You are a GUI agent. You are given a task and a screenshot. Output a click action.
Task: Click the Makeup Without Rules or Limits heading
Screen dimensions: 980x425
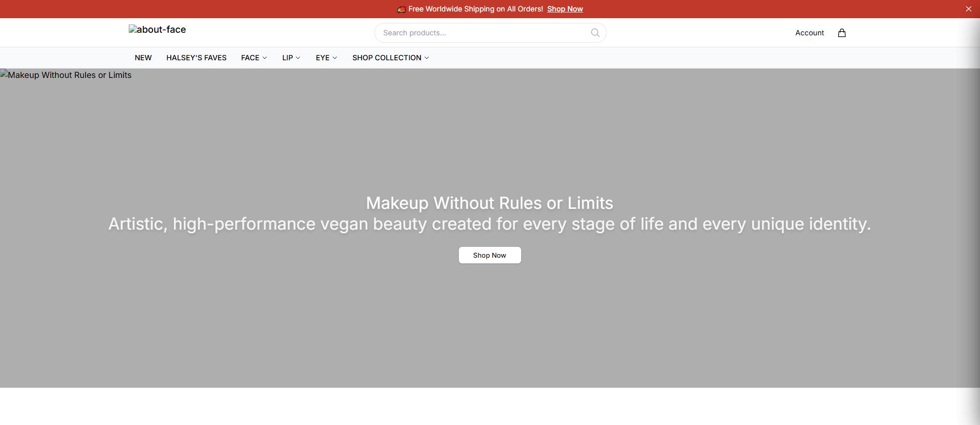pyautogui.click(x=489, y=203)
